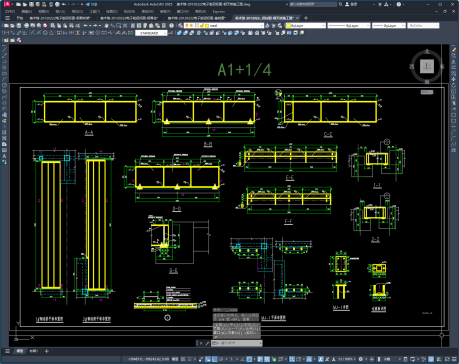Toggle transparency display in status bar
The width and height of the screenshot is (459, 364).
point(267,359)
